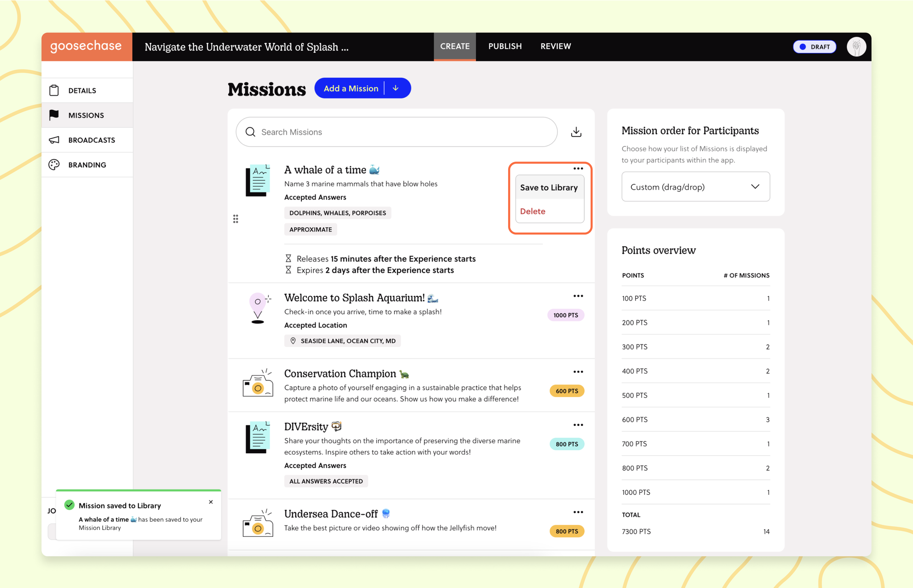Click the Details clipboard icon
The width and height of the screenshot is (913, 588).
[x=54, y=90]
